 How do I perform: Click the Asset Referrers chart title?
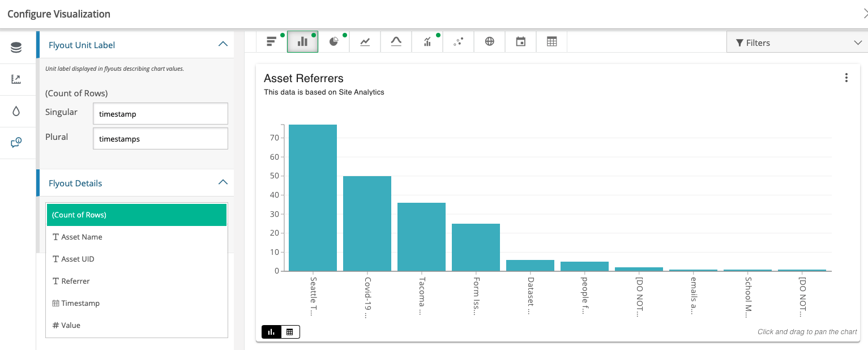(303, 79)
